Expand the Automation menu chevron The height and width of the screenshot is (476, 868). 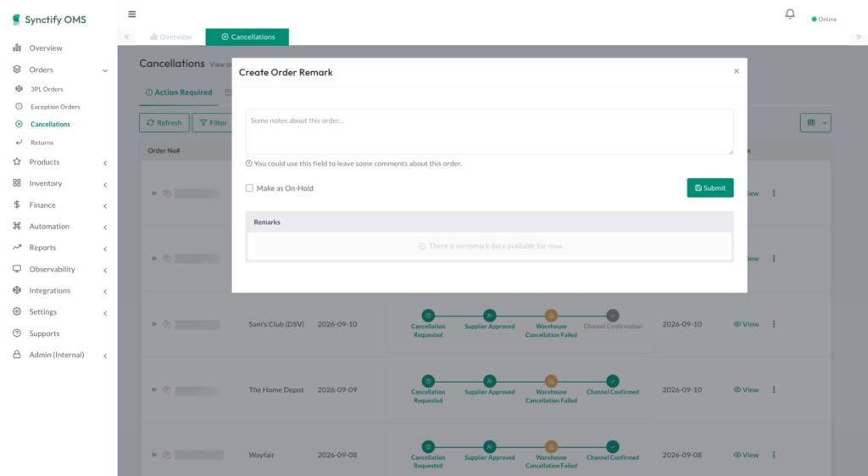105,227
